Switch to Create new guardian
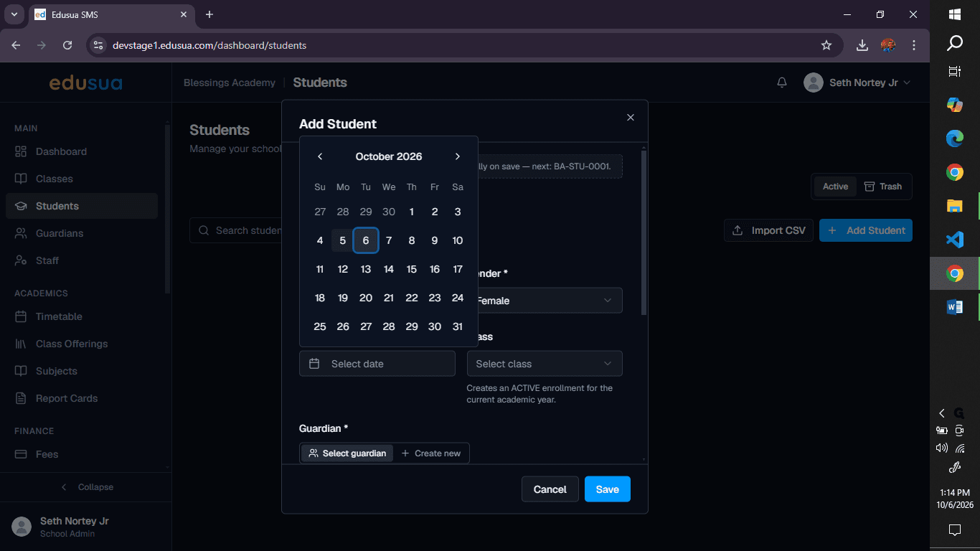The image size is (980, 551). [430, 453]
